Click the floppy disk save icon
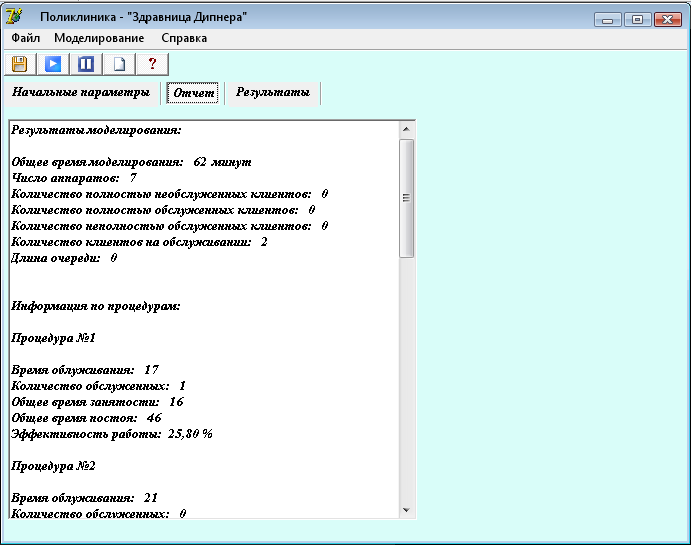This screenshot has height=545, width=691. pos(19,64)
